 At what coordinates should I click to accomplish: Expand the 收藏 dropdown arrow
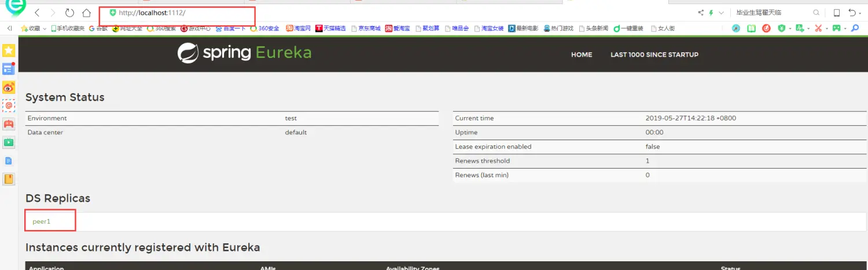45,28
